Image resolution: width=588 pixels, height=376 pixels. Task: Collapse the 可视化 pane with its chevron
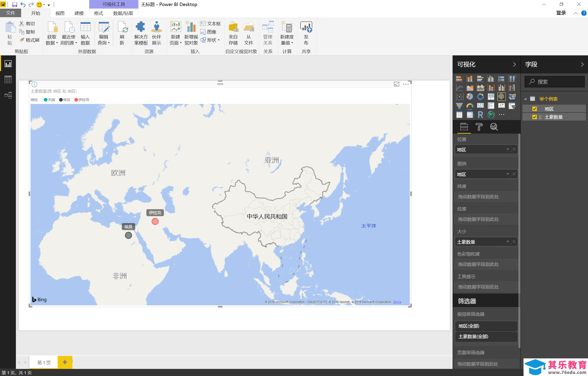click(x=514, y=64)
